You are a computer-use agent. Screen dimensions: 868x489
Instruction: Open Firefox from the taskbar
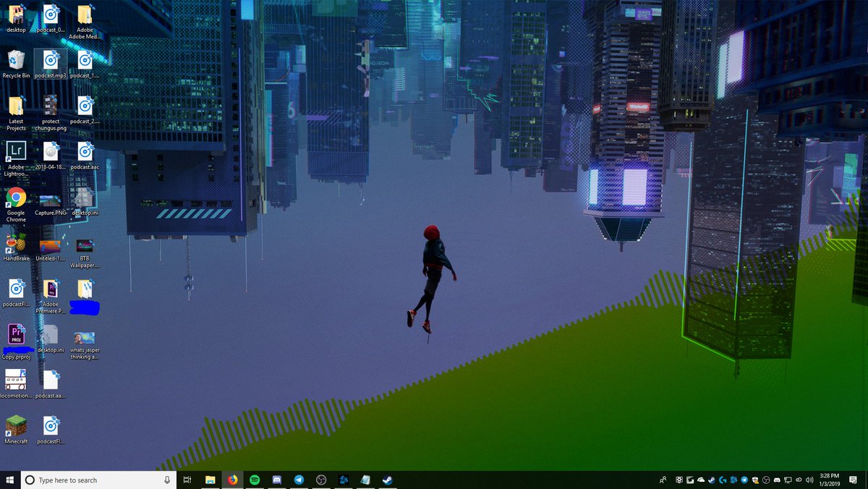232,479
